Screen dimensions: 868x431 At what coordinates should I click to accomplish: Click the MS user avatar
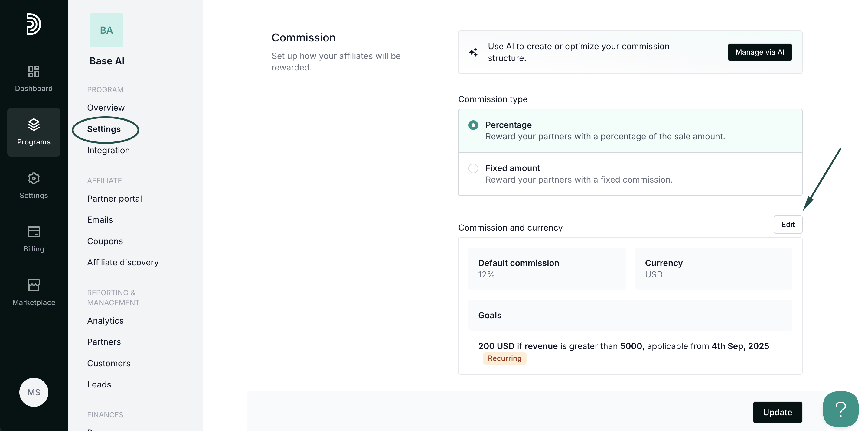click(34, 392)
